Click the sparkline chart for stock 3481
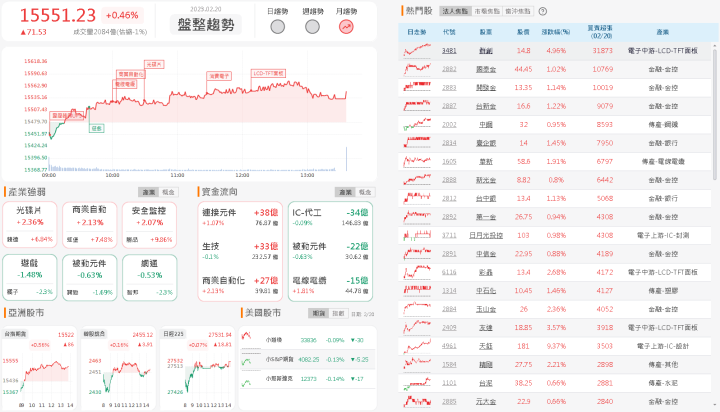 click(417, 51)
